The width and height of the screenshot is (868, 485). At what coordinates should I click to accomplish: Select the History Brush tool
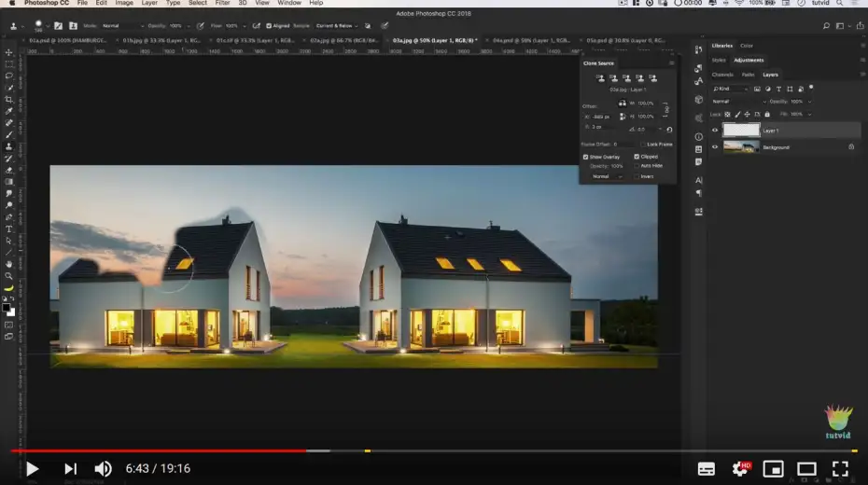[8, 159]
